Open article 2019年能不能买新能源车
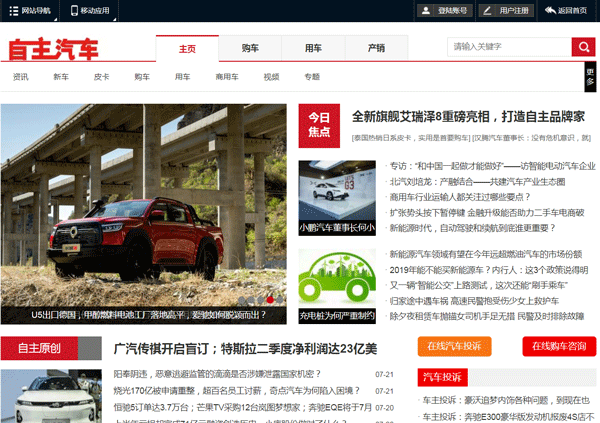 click(x=489, y=270)
